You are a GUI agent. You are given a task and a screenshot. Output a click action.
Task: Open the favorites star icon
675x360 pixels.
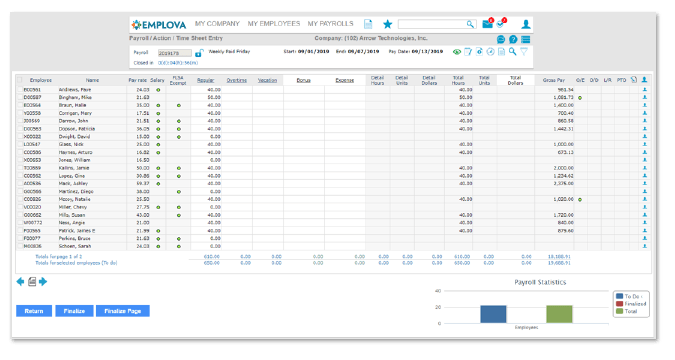click(387, 24)
